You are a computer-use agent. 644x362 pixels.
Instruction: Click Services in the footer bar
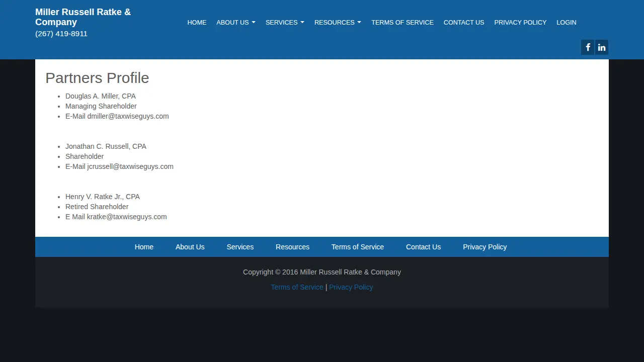pos(240,247)
